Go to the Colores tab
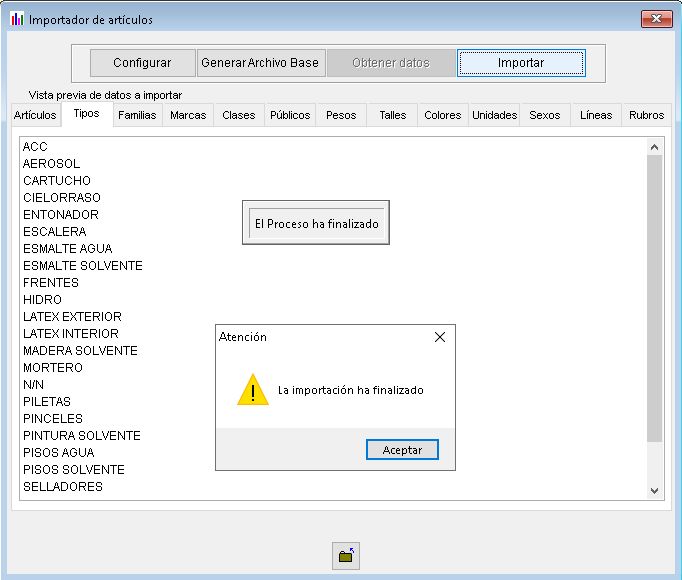The height and width of the screenshot is (580, 682). click(x=442, y=115)
